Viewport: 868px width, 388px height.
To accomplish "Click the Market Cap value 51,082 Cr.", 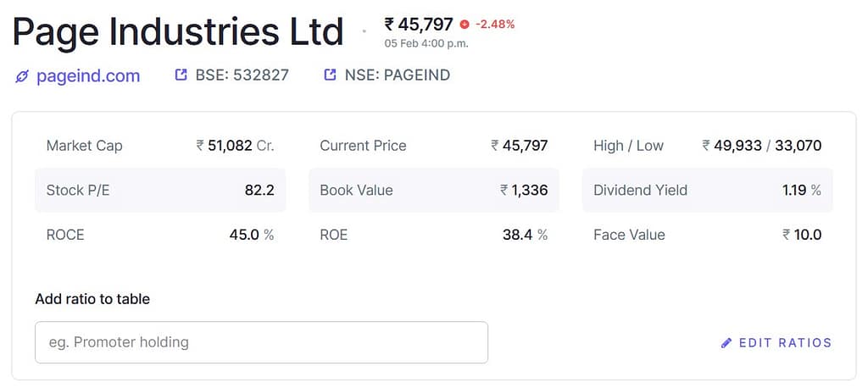I will (x=235, y=146).
